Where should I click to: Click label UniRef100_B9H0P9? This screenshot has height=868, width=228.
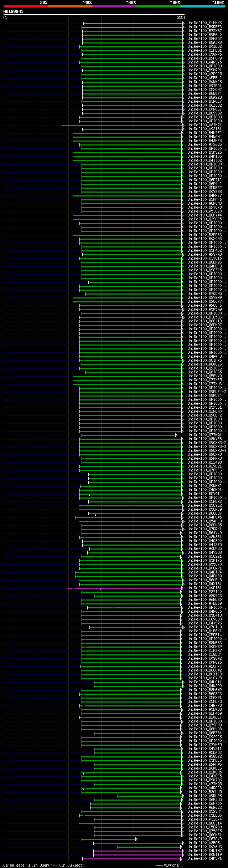[204, 58]
